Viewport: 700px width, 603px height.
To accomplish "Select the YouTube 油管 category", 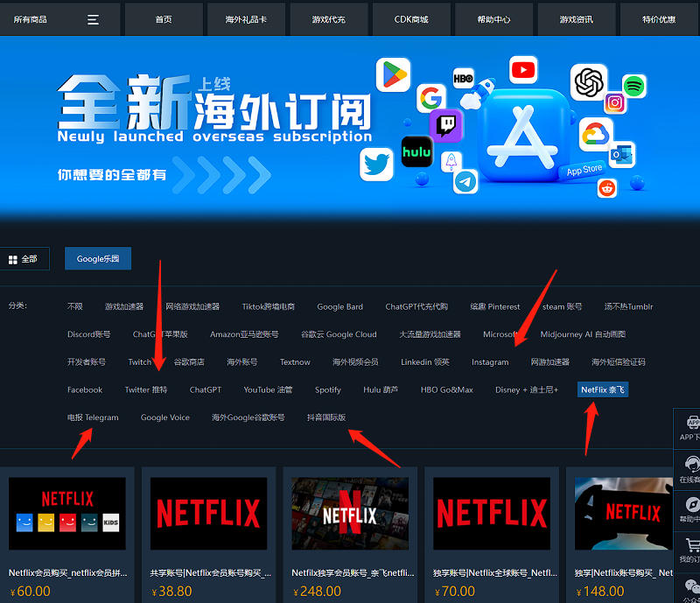I will tap(268, 390).
